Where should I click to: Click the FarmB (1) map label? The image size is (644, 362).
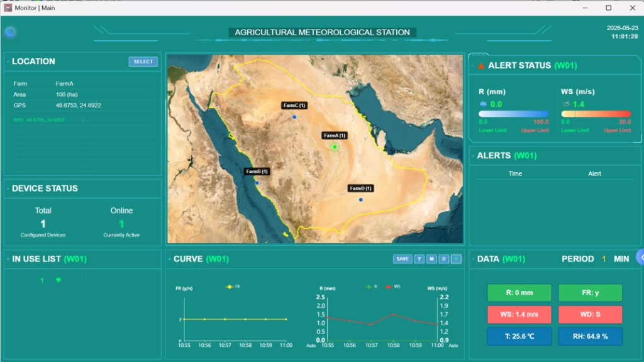[x=257, y=171]
